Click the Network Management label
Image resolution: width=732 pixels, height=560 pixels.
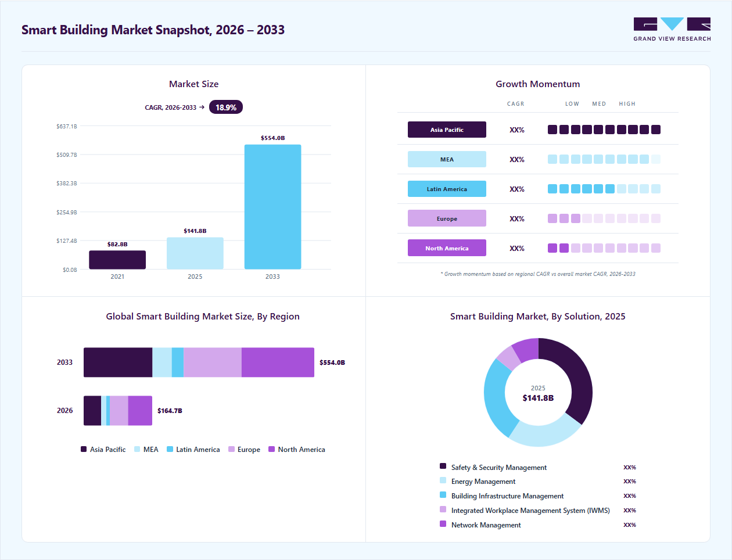[486, 525]
